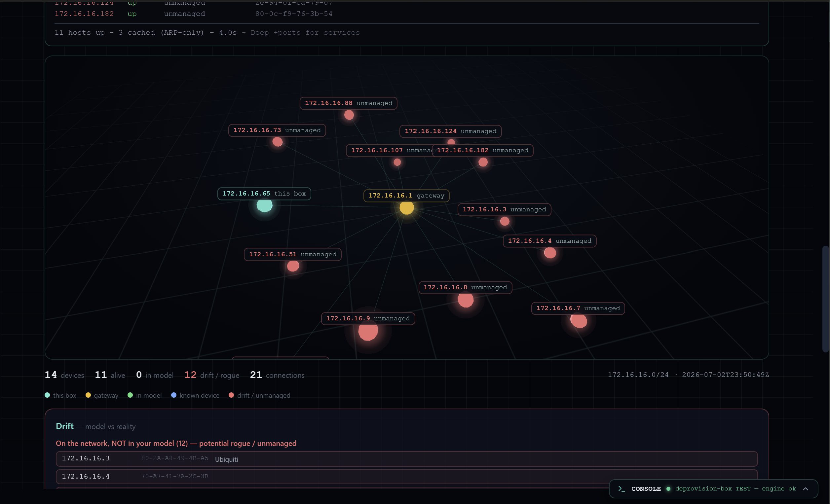Viewport: 830px width, 504px height.
Task: Click the '14 devices' stat
Action: pyautogui.click(x=64, y=375)
